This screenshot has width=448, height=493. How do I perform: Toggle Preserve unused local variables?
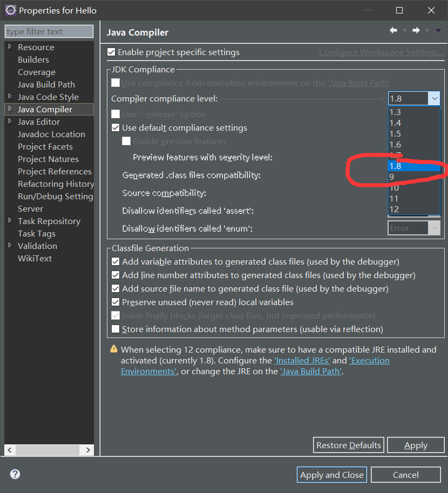click(x=116, y=302)
